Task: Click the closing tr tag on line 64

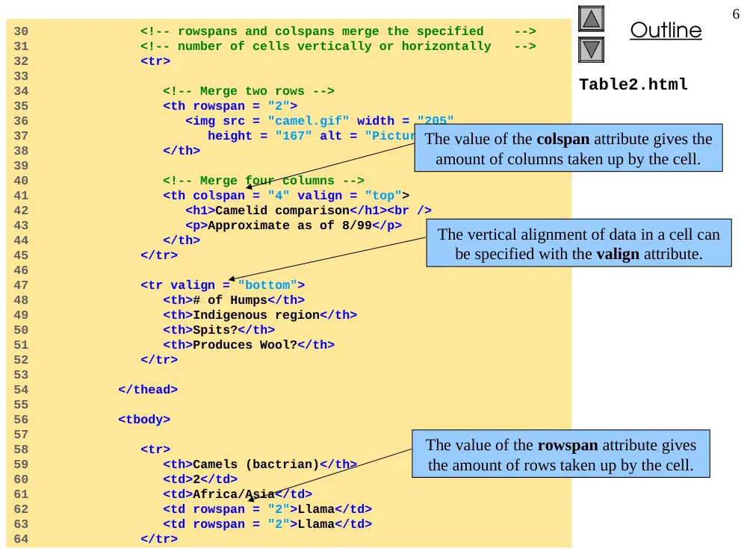Action: point(159,539)
